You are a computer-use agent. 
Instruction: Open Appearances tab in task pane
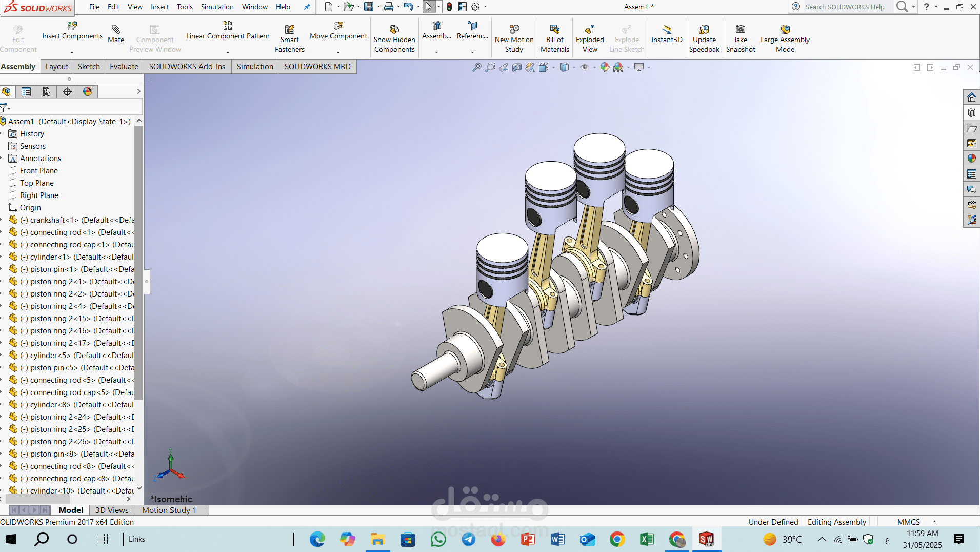tap(971, 159)
